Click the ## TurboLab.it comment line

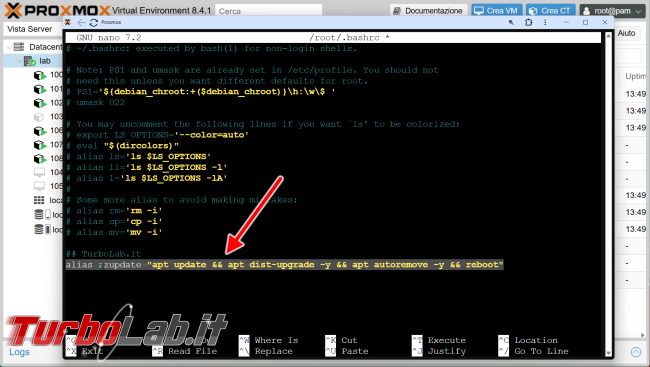click(103, 254)
